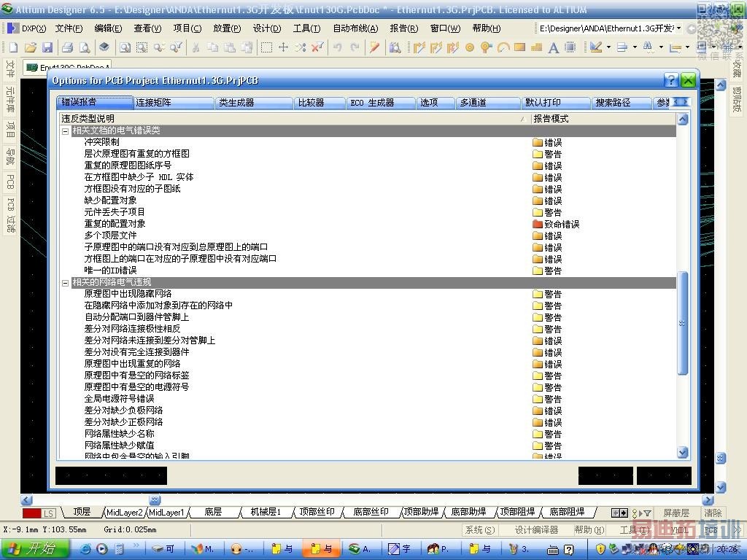Switch to ECO 生成器 tab
This screenshot has width=747, height=560.
pyautogui.click(x=380, y=102)
